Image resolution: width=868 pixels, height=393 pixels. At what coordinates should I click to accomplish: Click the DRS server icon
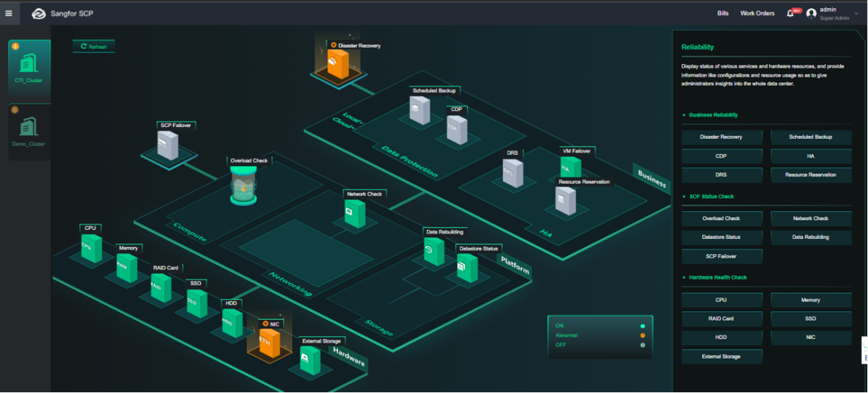[513, 174]
